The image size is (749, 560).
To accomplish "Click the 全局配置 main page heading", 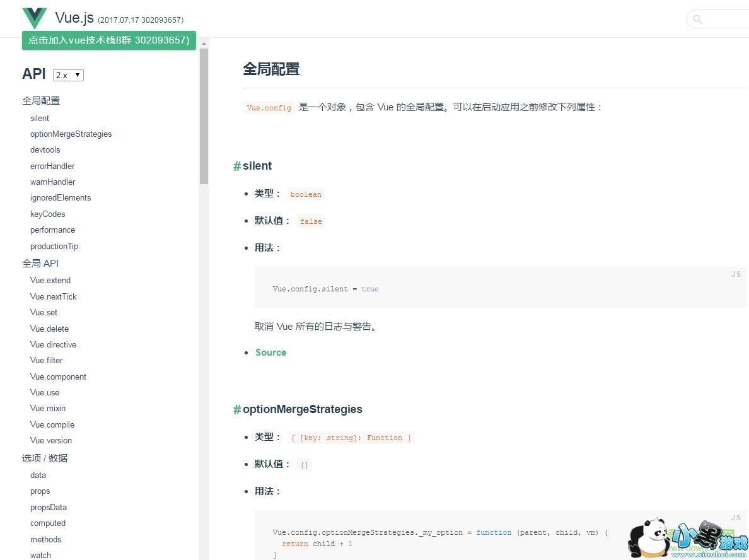I will pos(271,69).
